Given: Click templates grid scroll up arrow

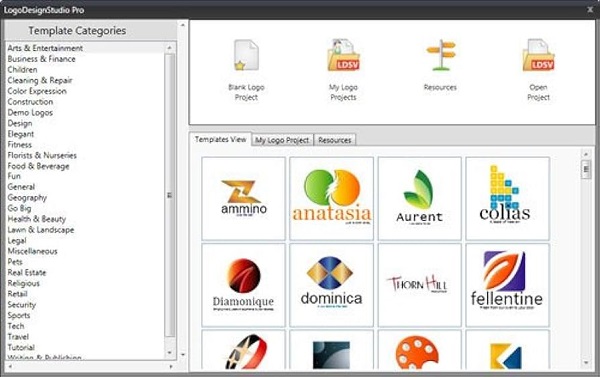Looking at the screenshot, I should pos(586,154).
